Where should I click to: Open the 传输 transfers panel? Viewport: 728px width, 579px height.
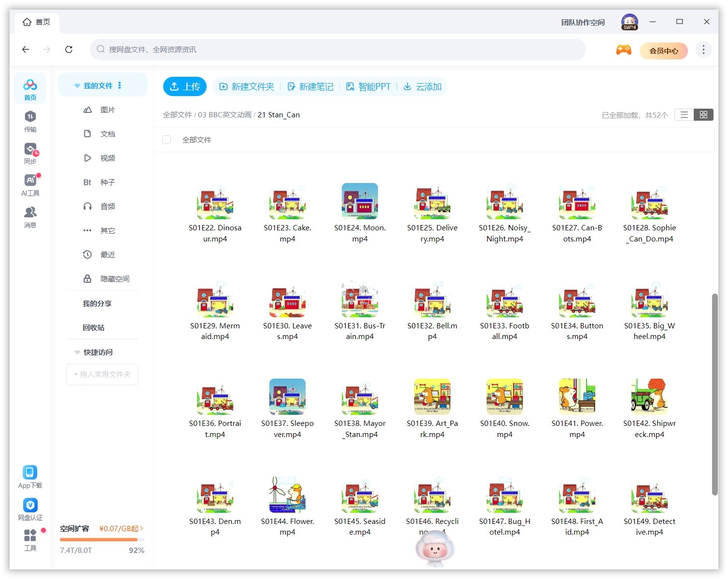coord(30,122)
